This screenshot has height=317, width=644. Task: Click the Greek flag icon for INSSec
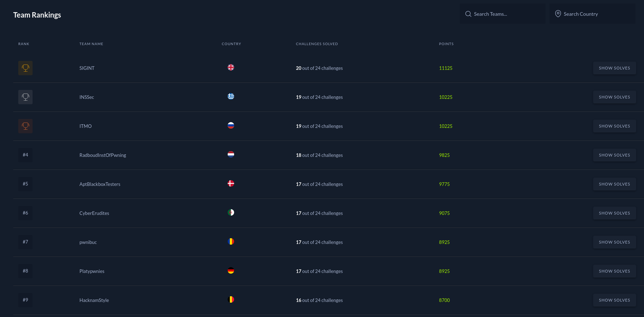coord(231,96)
